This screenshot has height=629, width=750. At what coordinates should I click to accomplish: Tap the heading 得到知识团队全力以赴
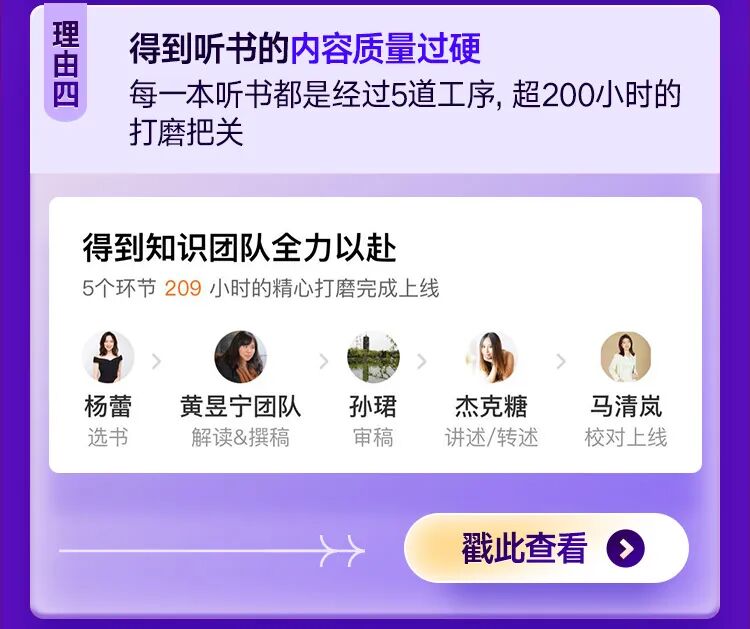(239, 248)
